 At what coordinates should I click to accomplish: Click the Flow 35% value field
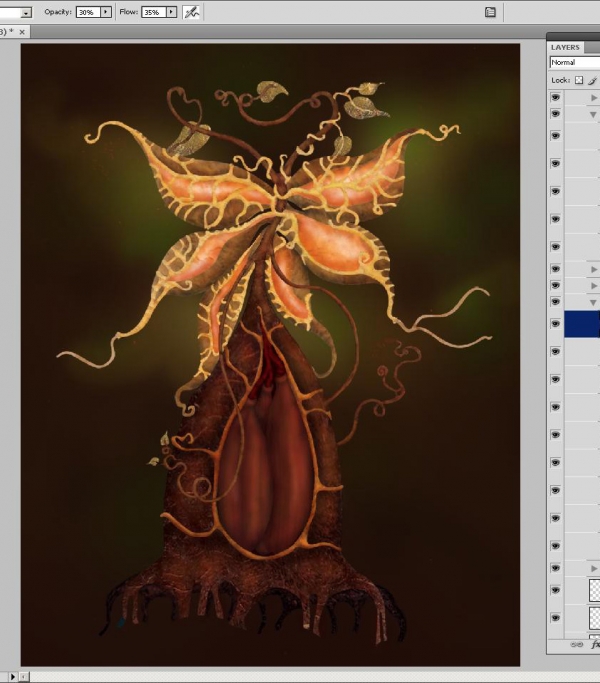click(x=153, y=12)
